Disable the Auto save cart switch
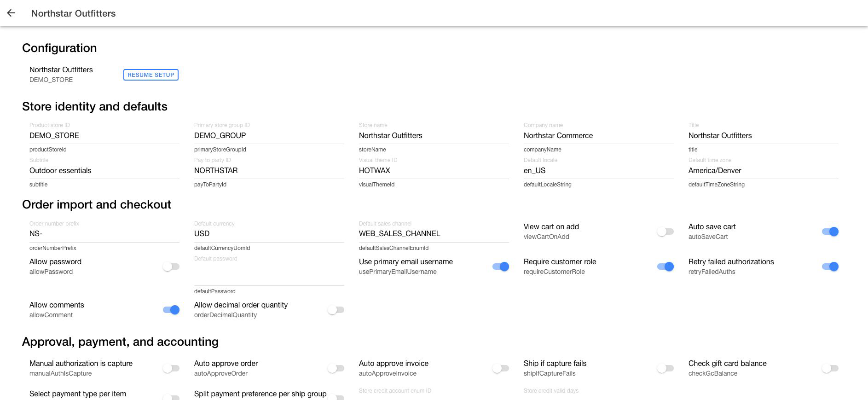This screenshot has width=868, height=400. [830, 232]
